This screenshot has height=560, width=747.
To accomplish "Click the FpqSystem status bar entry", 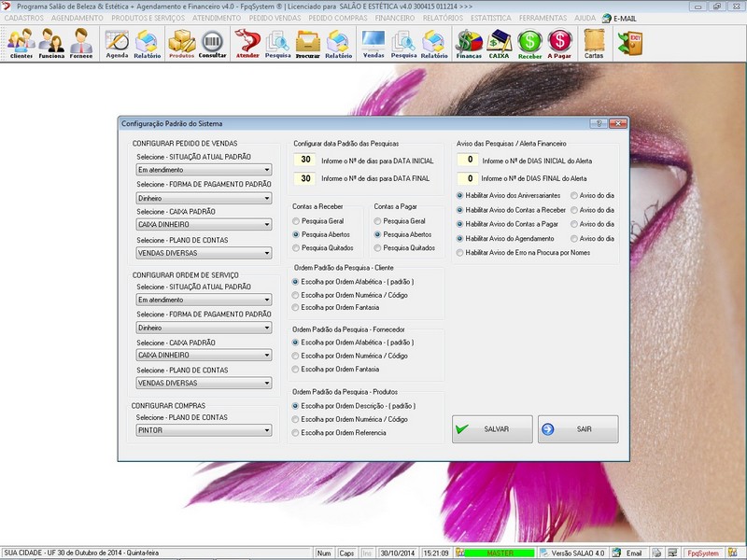I will pos(703,553).
